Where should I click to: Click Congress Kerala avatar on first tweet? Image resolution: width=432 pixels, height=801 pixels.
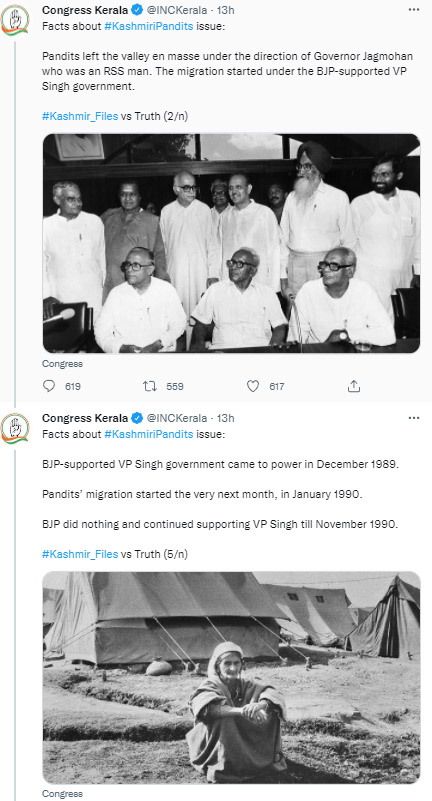point(15,20)
